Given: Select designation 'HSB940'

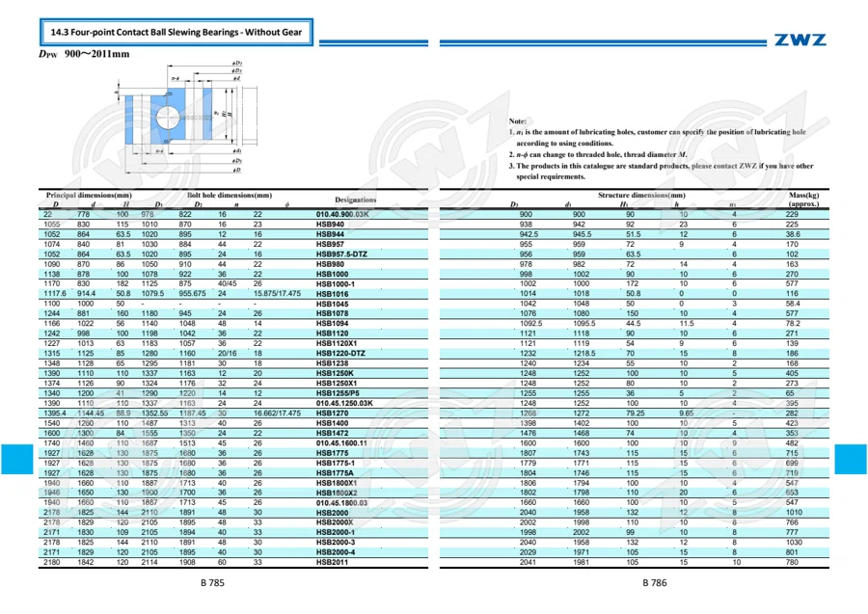Looking at the screenshot, I should tap(330, 225).
